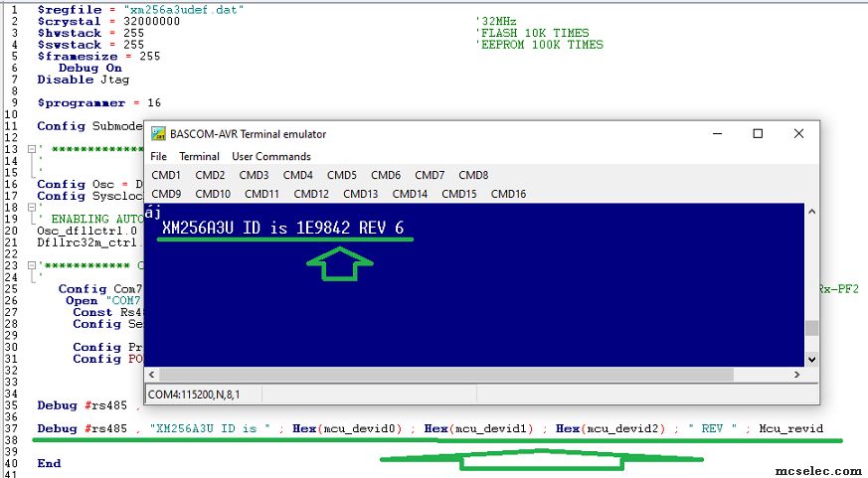The width and height of the screenshot is (868, 478).
Task: Click the CMD13 command button
Action: tap(360, 194)
